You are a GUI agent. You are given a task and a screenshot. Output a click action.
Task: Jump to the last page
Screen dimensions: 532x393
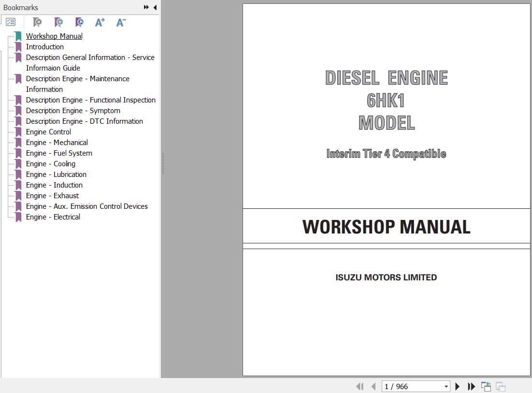(471, 386)
